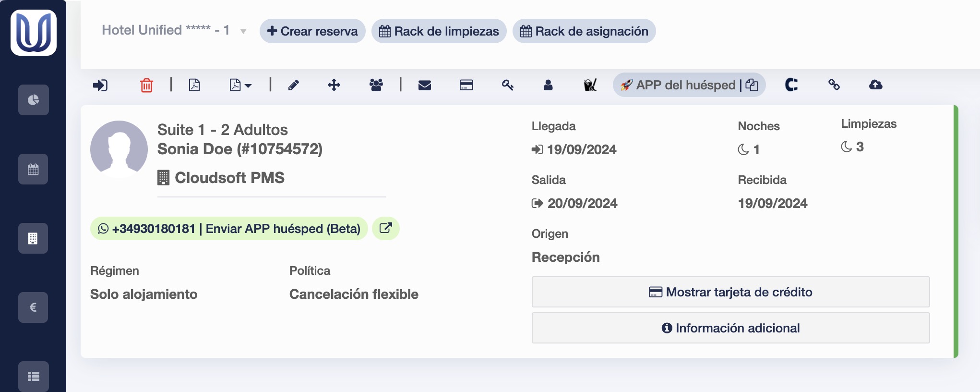Click the Cancelación flexible text
The image size is (980, 392).
[x=354, y=294]
